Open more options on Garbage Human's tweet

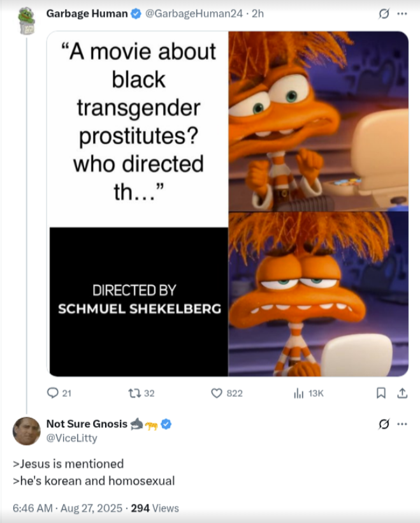(402, 13)
